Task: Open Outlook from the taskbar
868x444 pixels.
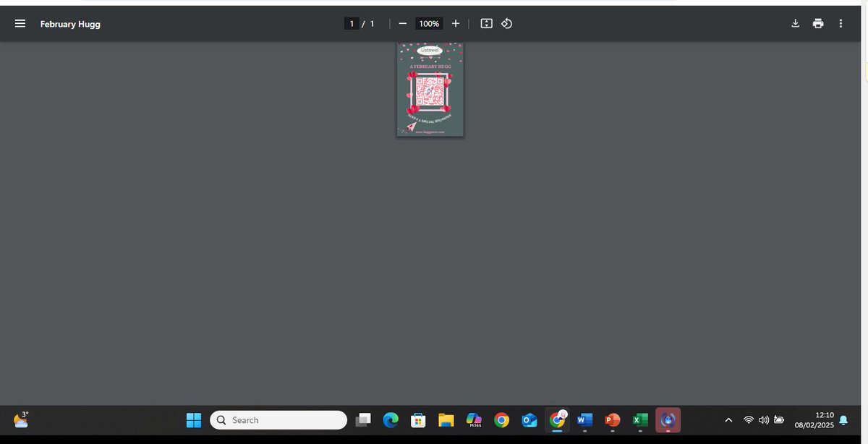Action: pos(529,420)
